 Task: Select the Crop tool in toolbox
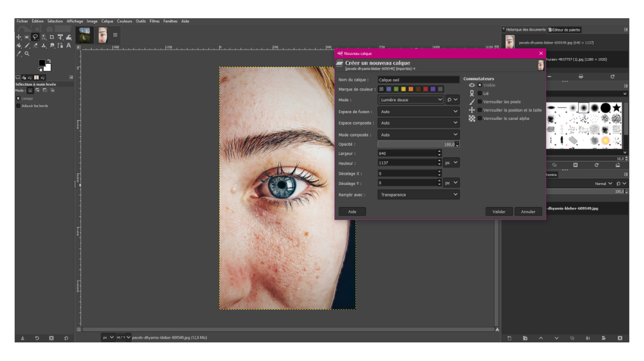(52, 37)
